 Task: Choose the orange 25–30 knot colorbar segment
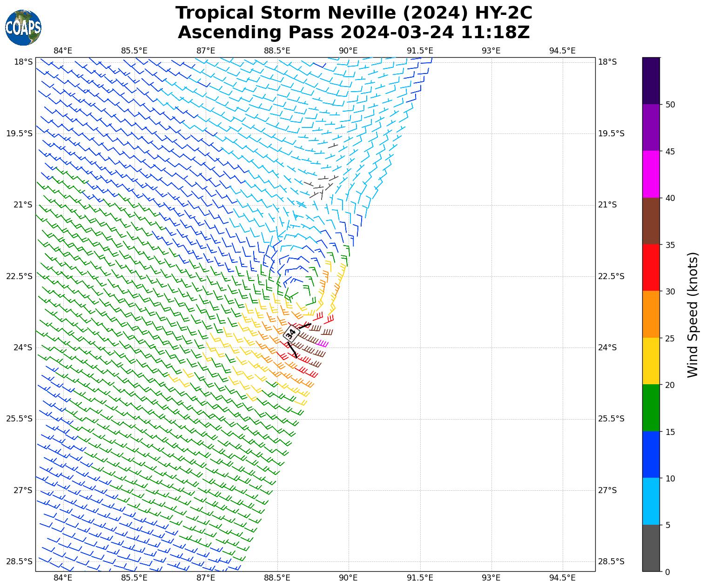pos(651,314)
